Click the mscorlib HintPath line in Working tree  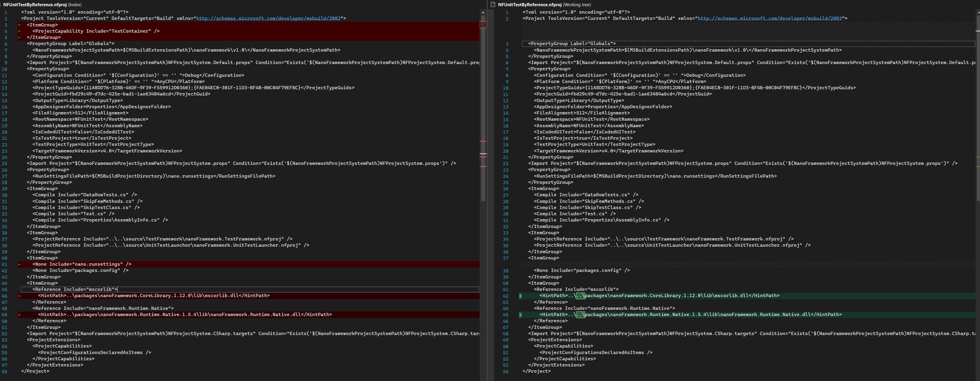click(x=659, y=296)
